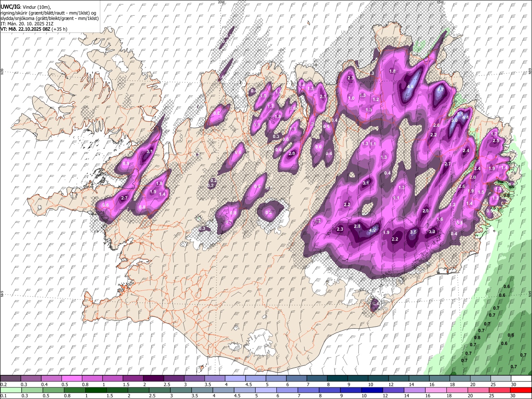Click the "VT: Mið. 22.10.2025 08Z (+35 h)" line
This screenshot has width=532, height=399.
(x=34, y=29)
